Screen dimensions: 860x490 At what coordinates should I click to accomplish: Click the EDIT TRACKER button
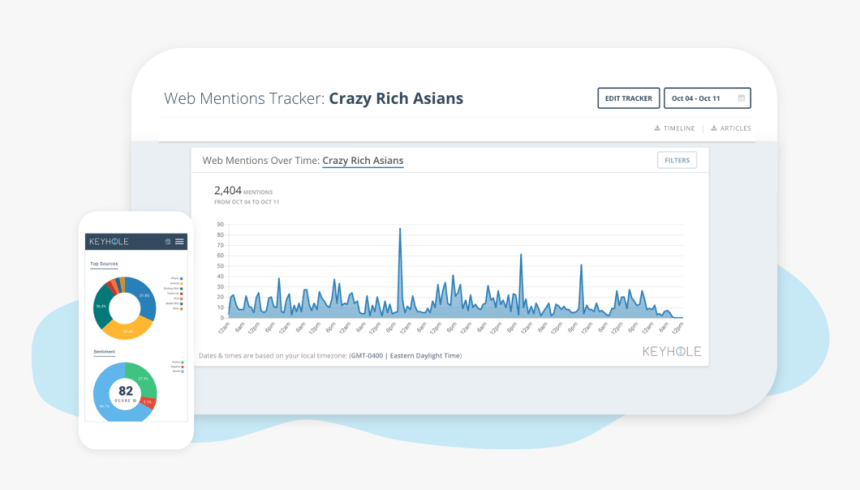tap(629, 98)
